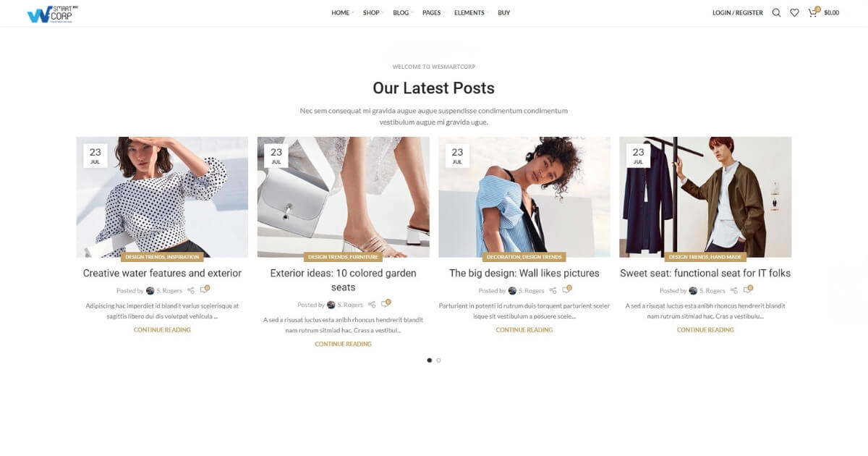Screen dimensions: 868x456
Task: Click Login / Register link
Action: pyautogui.click(x=737, y=12)
